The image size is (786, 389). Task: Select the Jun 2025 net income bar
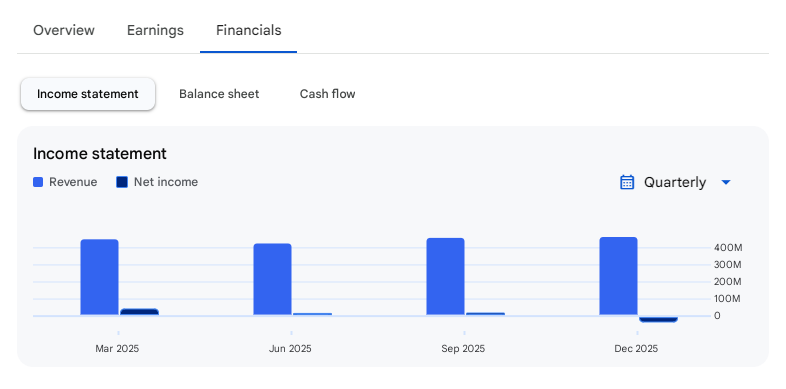312,314
